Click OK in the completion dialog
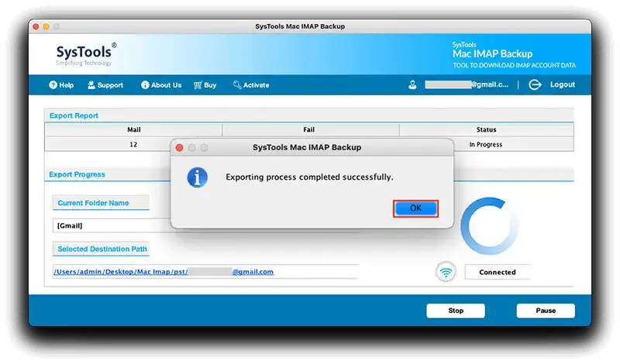 pyautogui.click(x=415, y=208)
